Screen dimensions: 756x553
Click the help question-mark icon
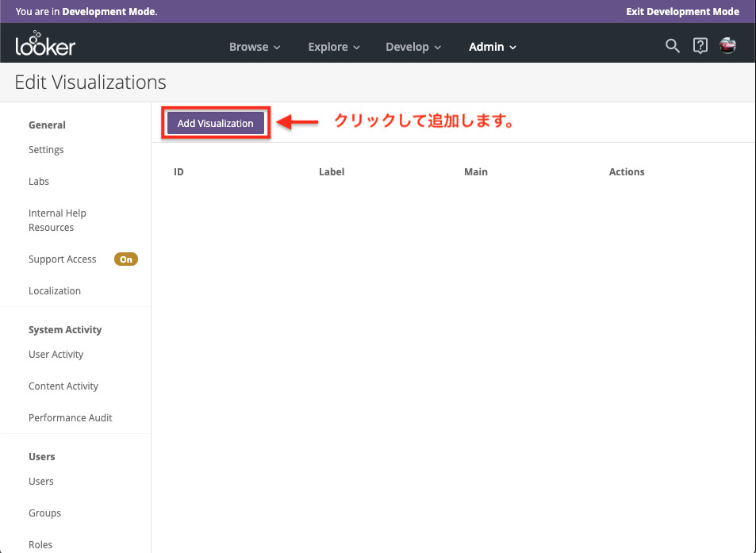coord(700,46)
